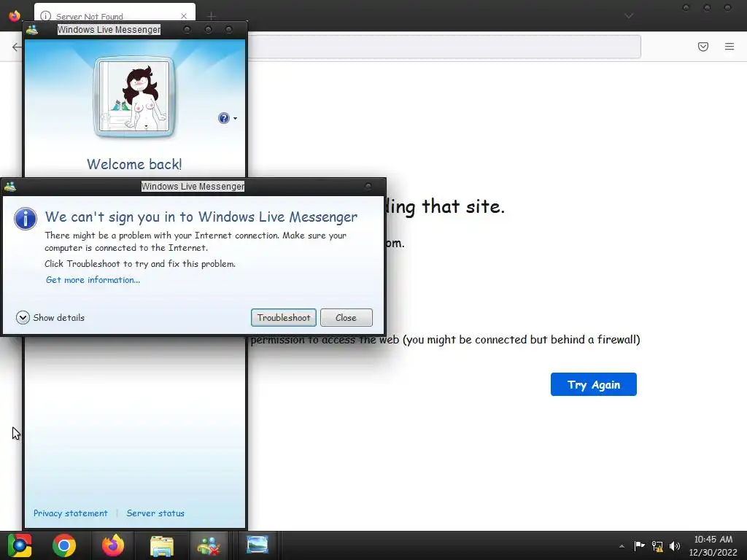Show hidden system tray icons
747x560 pixels.
(622, 546)
